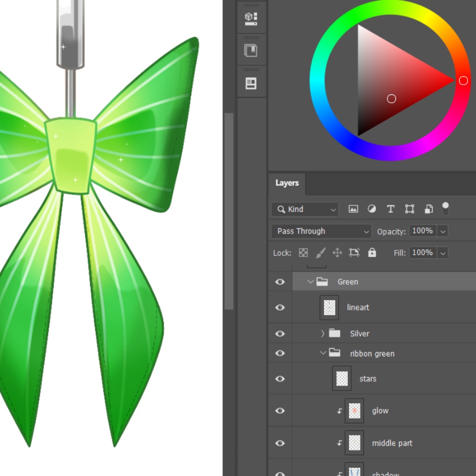Select the lineart layer thumbnail
Viewport: 476px width, 476px height.
tap(330, 308)
